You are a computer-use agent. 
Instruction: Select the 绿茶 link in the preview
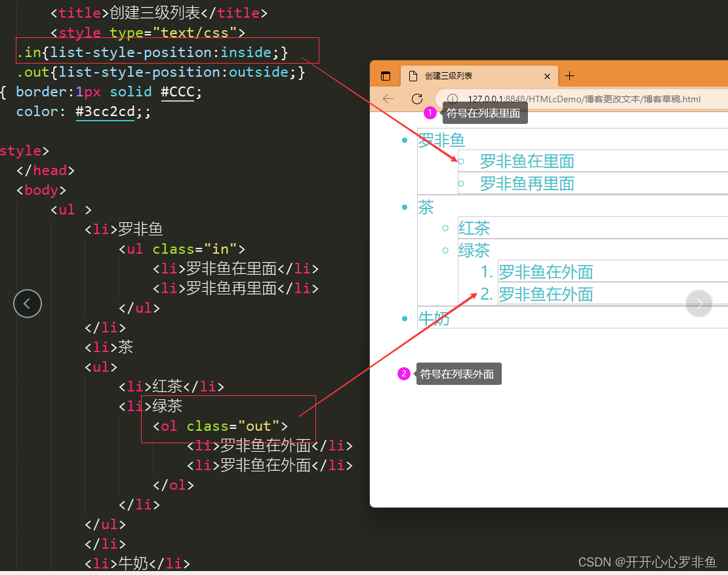(474, 250)
